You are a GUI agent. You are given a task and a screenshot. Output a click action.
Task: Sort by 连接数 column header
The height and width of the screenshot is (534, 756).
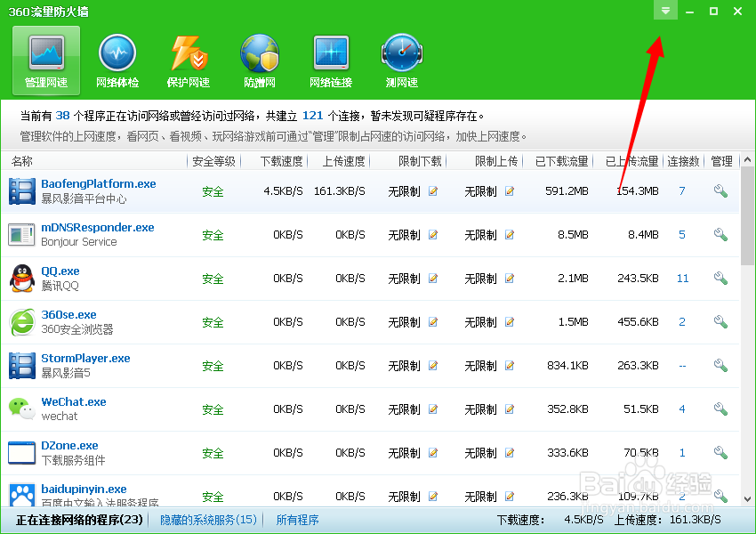683,161
